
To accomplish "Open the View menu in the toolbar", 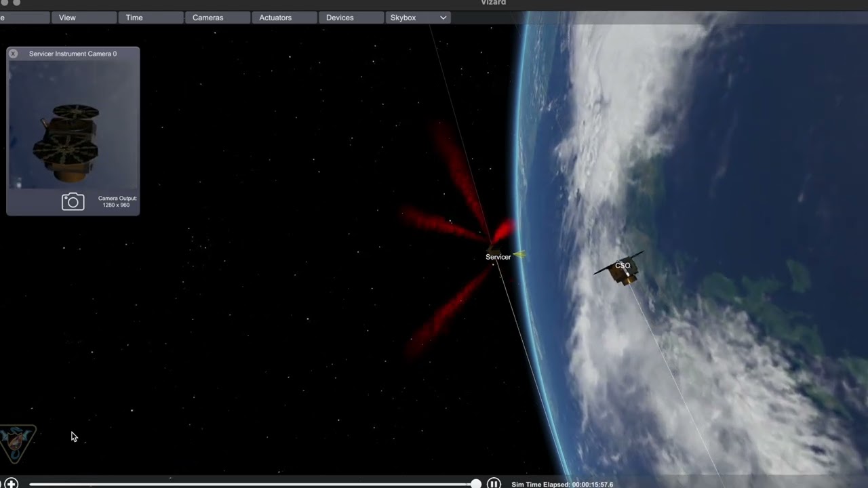I will (67, 18).
